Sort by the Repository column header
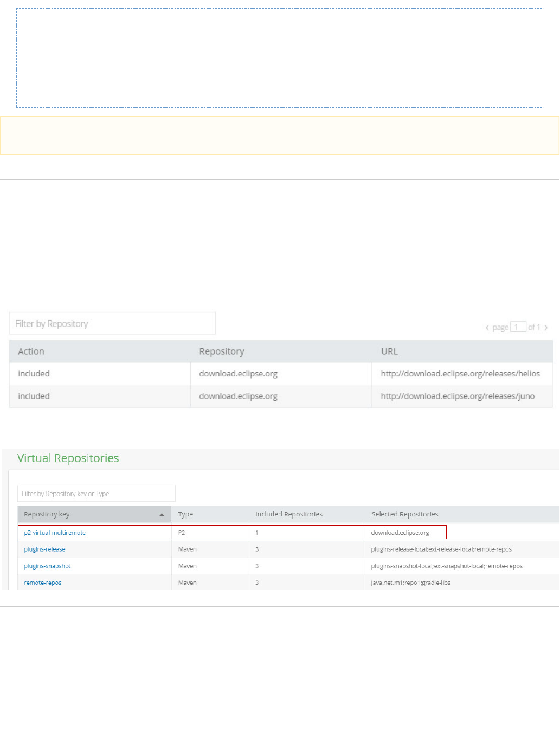The width and height of the screenshot is (560, 755). 222,351
